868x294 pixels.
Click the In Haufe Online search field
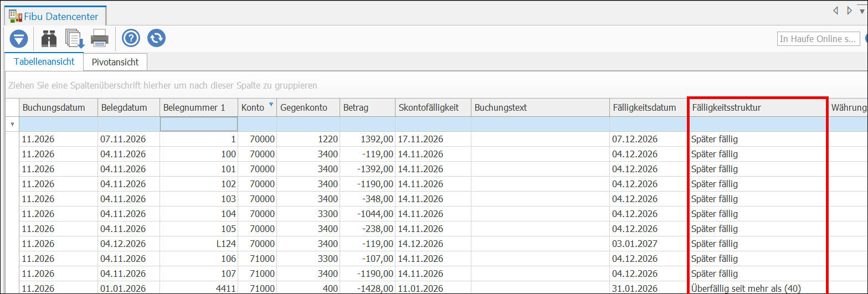pyautogui.click(x=819, y=39)
